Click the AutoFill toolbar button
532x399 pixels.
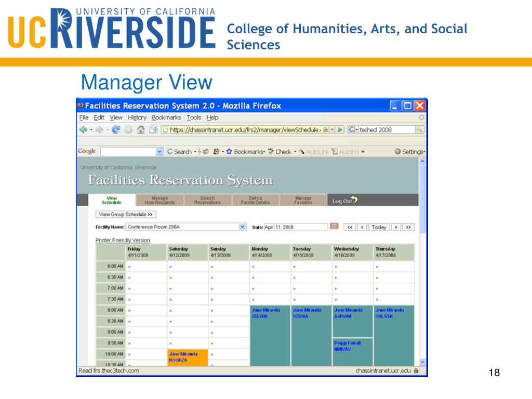click(x=345, y=152)
